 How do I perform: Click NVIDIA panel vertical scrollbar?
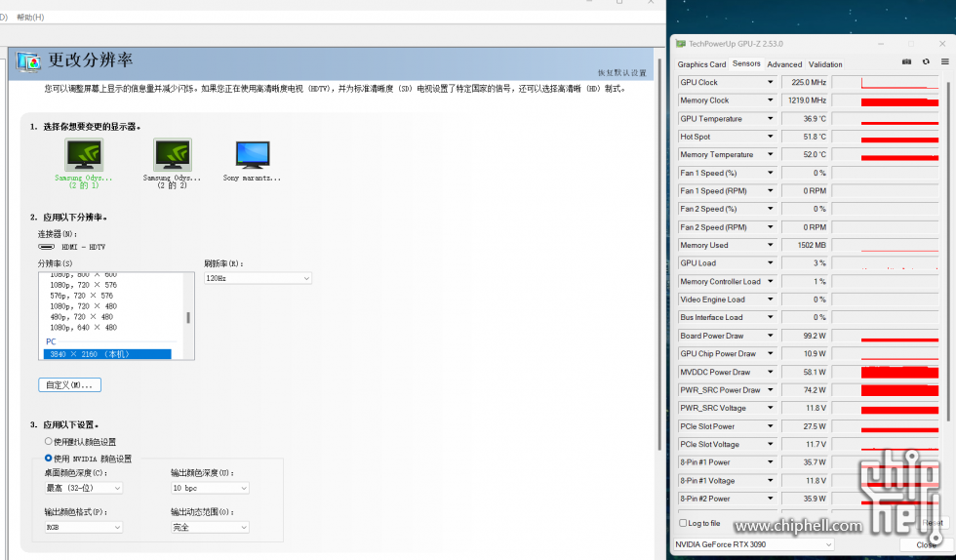coord(659,257)
